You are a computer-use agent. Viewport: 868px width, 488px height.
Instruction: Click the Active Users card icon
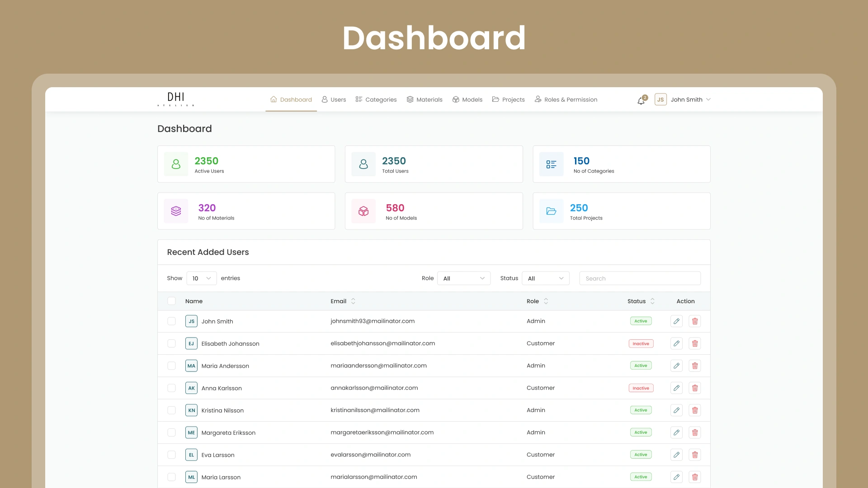tap(176, 164)
